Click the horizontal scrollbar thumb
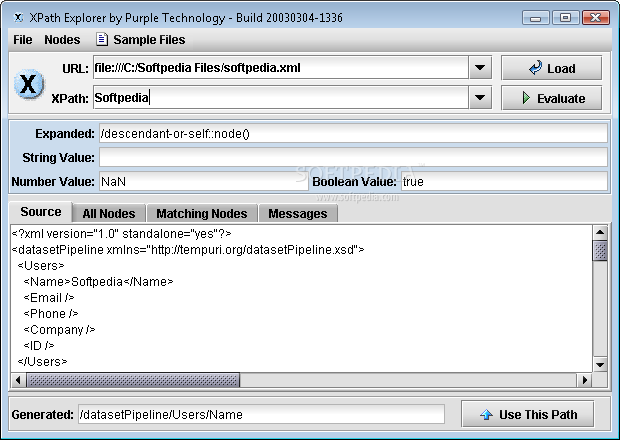Viewport: 620px width, 440px height. [x=133, y=380]
